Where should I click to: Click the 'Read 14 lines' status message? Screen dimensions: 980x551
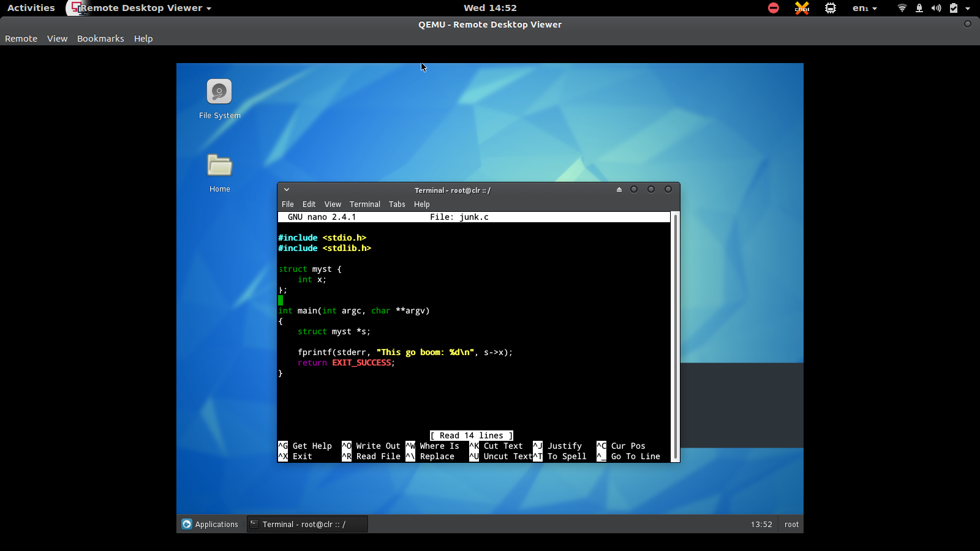tap(472, 436)
